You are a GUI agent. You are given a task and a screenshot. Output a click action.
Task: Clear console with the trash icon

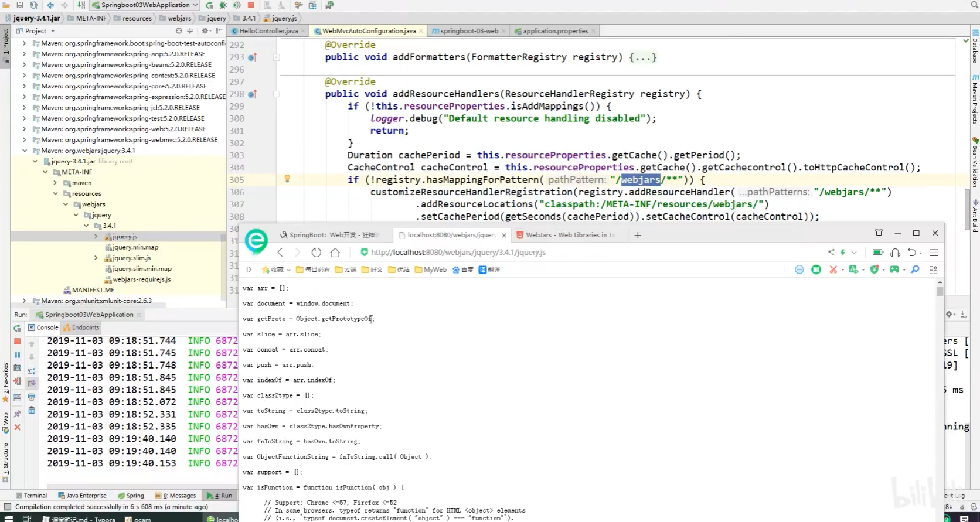pos(32,411)
